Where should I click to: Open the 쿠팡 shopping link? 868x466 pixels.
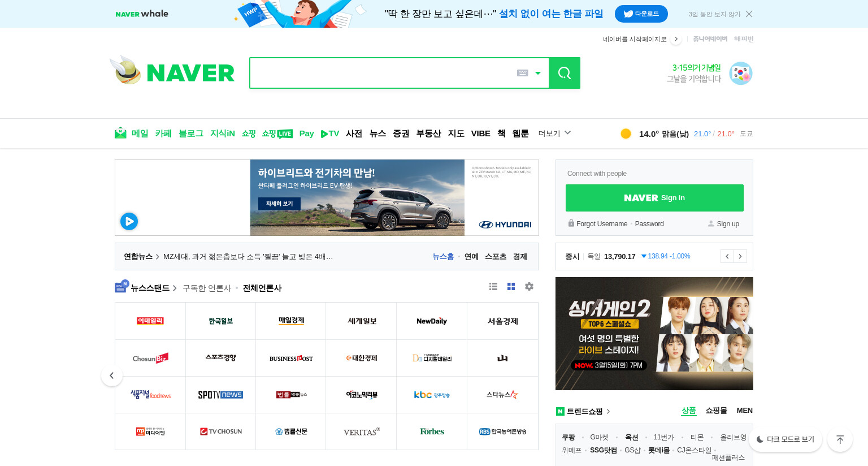pos(568,437)
